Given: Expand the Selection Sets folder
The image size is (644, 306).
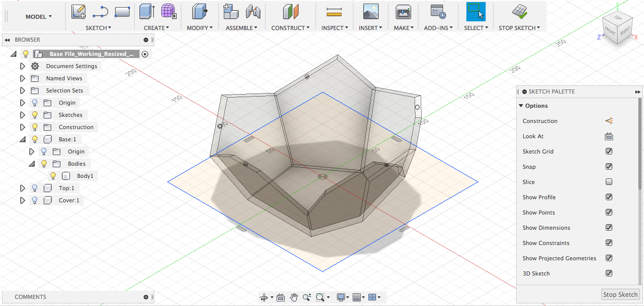Looking at the screenshot, I should point(22,90).
